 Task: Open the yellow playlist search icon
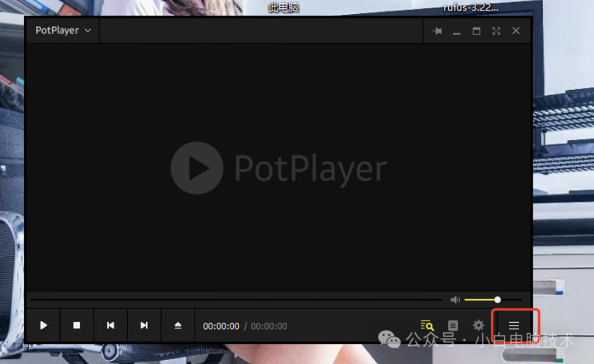tap(427, 326)
